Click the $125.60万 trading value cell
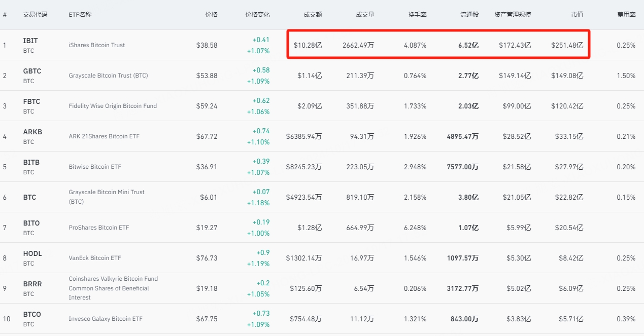 pyautogui.click(x=306, y=288)
